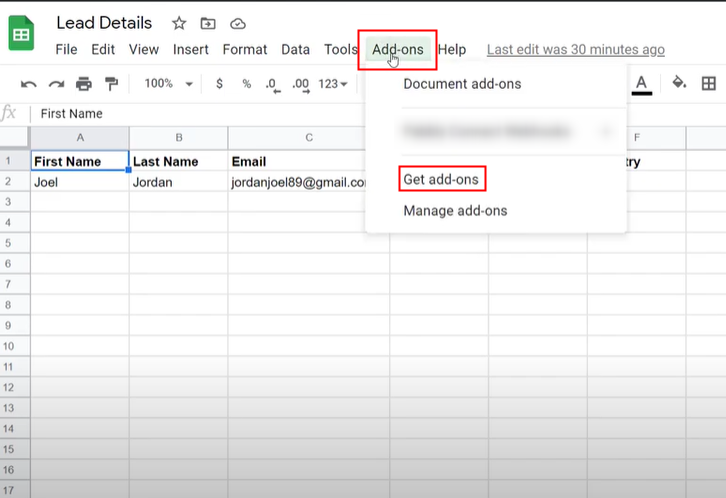
Task: Open the Format menu
Action: click(x=244, y=50)
